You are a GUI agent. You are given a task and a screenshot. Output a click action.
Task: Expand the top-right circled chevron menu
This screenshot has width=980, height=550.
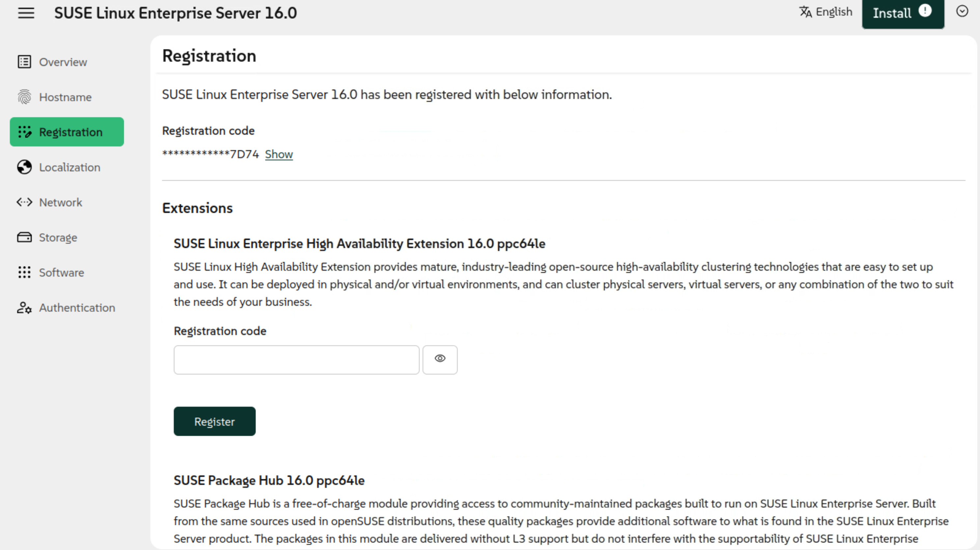click(x=962, y=12)
